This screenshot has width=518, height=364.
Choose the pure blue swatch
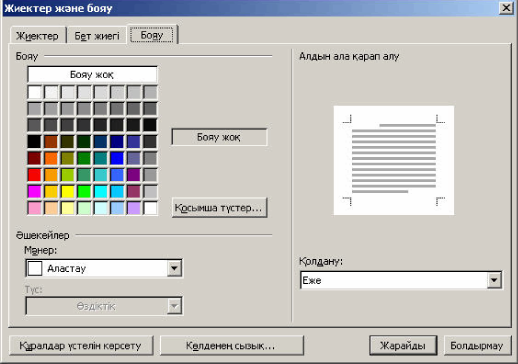point(117,158)
